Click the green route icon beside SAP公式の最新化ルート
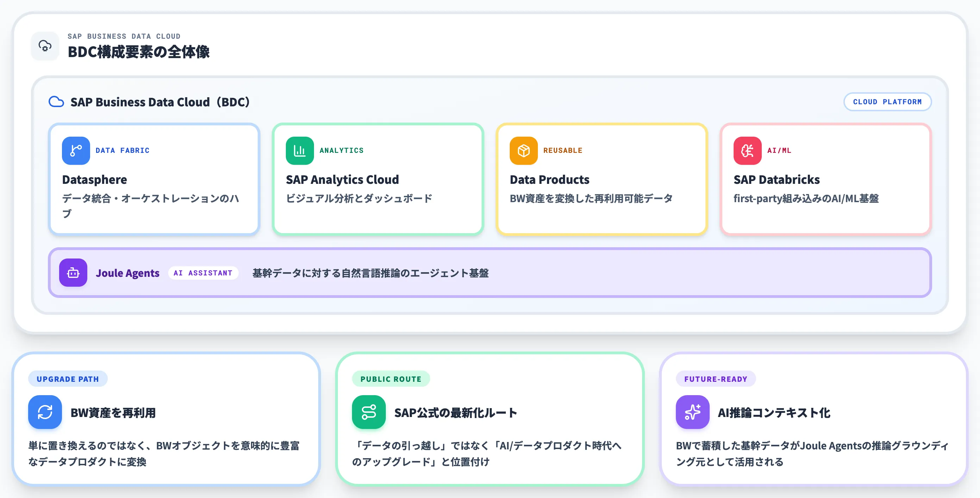The height and width of the screenshot is (498, 980). pyautogui.click(x=369, y=412)
